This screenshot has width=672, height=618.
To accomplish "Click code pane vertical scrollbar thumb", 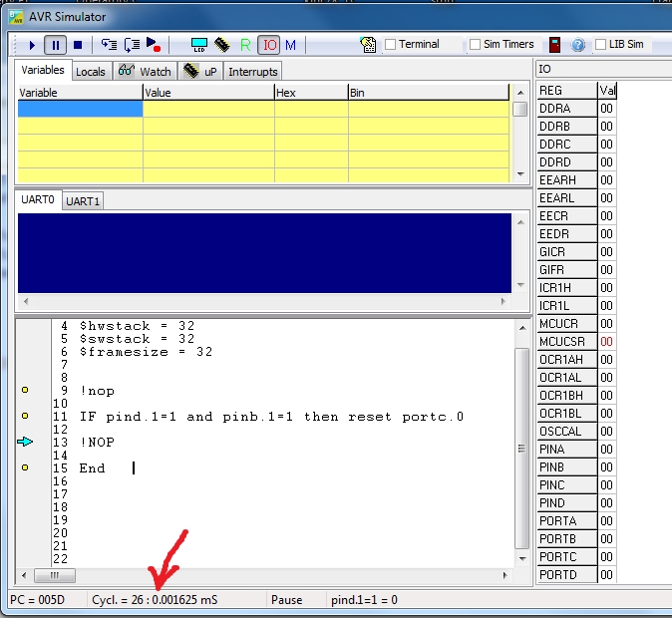I will pos(521,449).
